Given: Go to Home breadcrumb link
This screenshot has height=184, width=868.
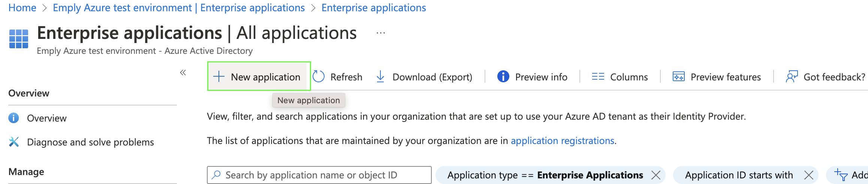Looking at the screenshot, I should tap(22, 8).
